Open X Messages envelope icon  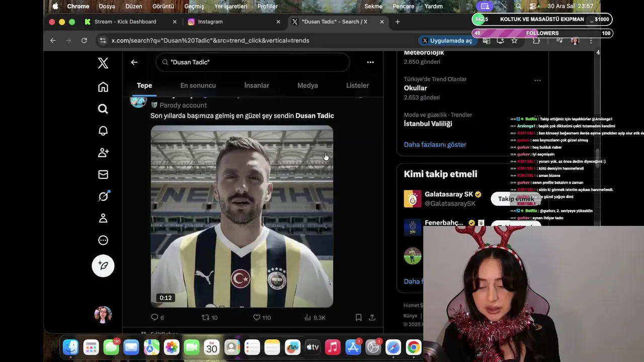point(103,174)
